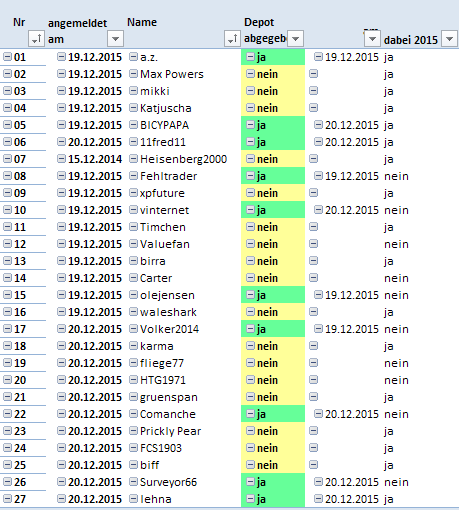Select the cell 'Timchen'

(163, 227)
